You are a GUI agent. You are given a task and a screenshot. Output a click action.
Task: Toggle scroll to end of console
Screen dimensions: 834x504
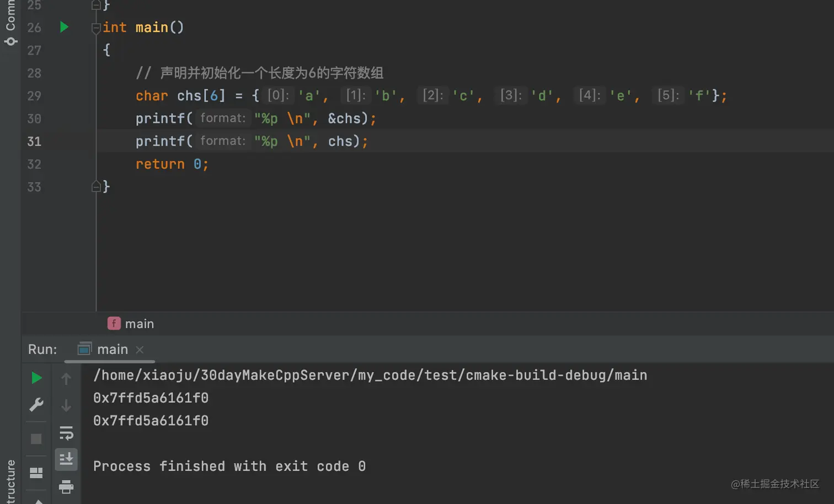(x=66, y=459)
